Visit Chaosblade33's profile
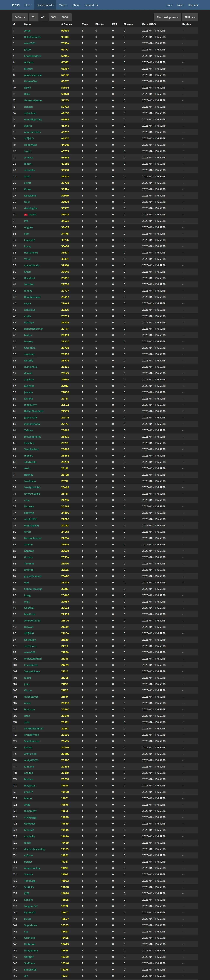Image resolution: width=210 pixels, height=980 pixels. point(32,56)
